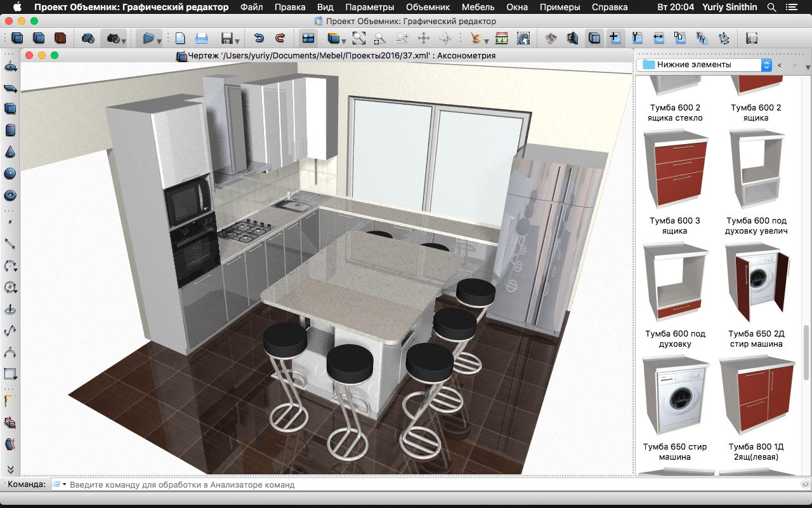The width and height of the screenshot is (812, 508).
Task: Select the cone primitive tool
Action: click(x=10, y=152)
